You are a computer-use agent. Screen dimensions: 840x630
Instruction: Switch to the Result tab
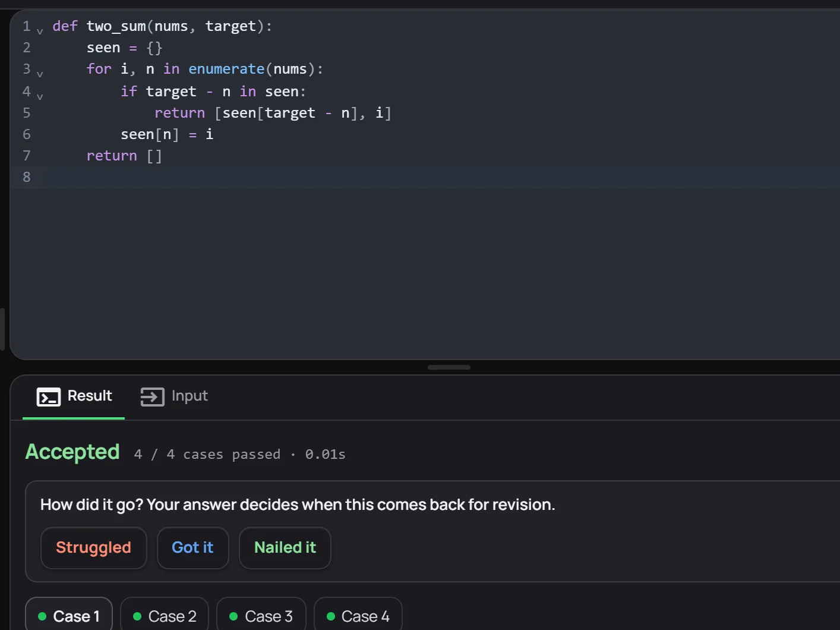click(x=74, y=396)
